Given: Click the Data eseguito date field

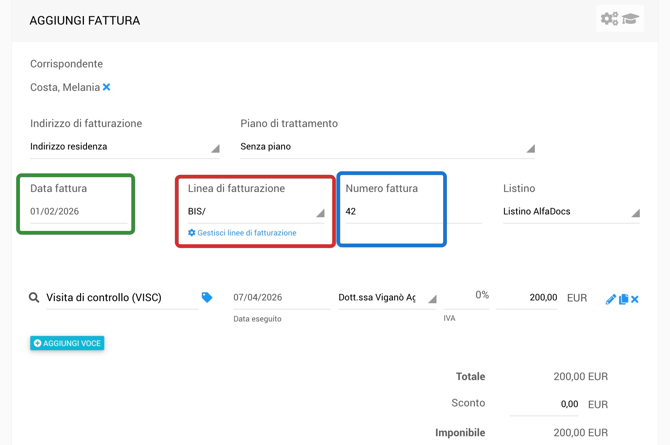Looking at the screenshot, I should (279, 298).
